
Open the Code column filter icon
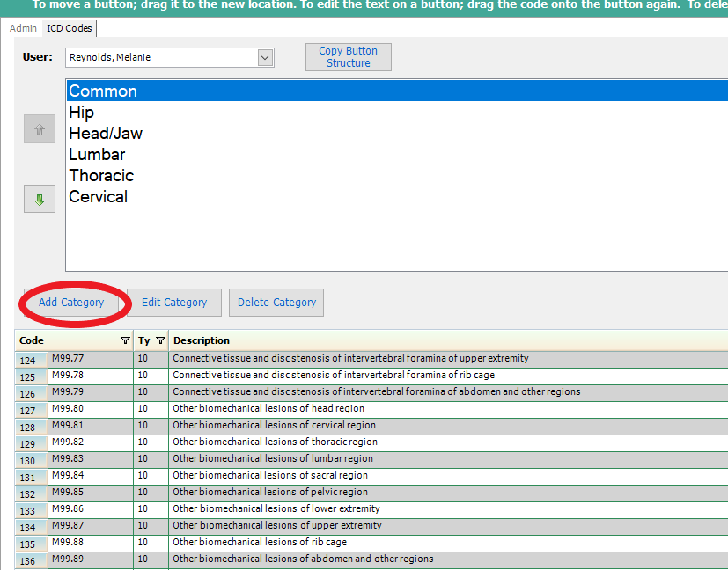(125, 340)
